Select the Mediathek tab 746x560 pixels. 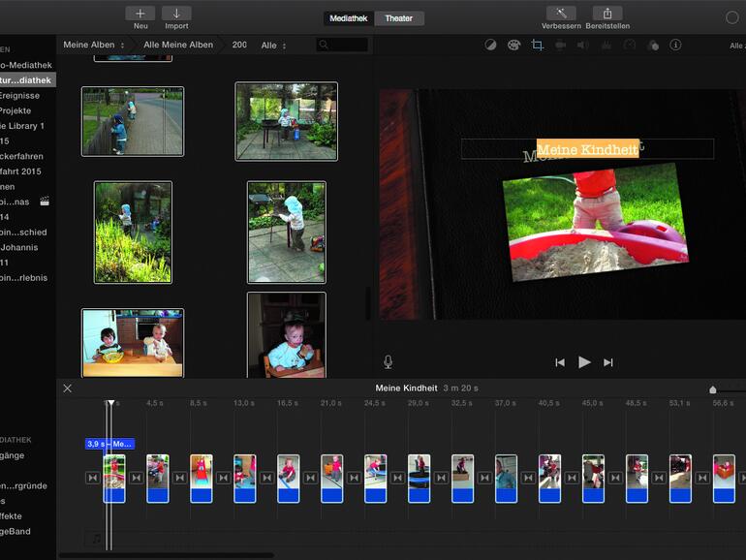pos(349,18)
